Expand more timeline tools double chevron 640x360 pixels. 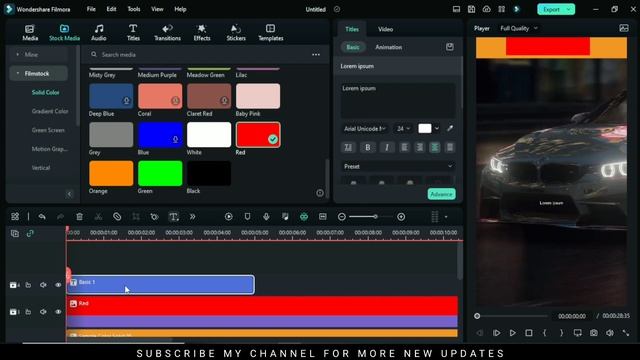192,217
